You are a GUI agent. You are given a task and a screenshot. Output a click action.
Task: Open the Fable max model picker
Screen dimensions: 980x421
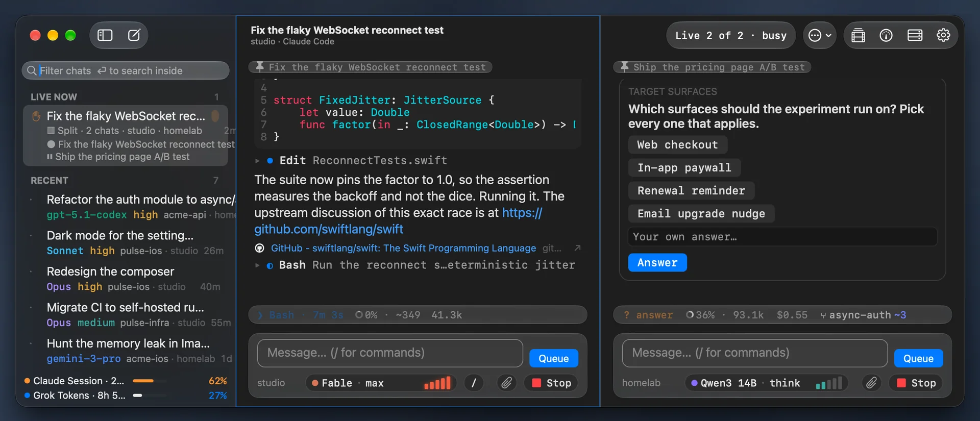[x=380, y=383]
